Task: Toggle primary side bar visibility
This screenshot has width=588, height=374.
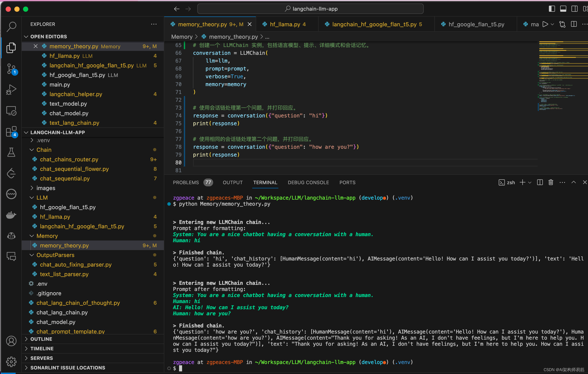Action: point(552,9)
